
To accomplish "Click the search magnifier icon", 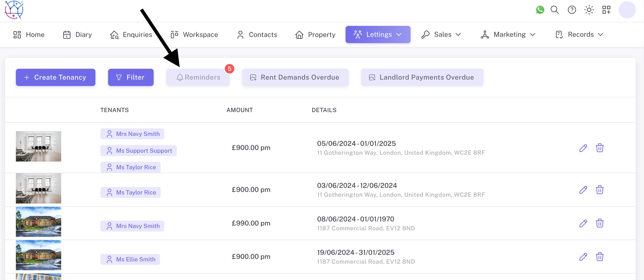I will point(554,10).
